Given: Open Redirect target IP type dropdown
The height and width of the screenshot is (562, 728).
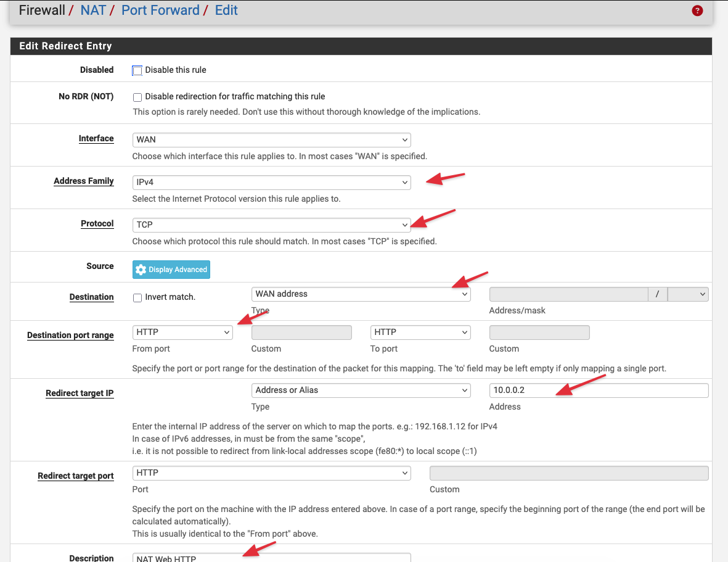Looking at the screenshot, I should 361,391.
